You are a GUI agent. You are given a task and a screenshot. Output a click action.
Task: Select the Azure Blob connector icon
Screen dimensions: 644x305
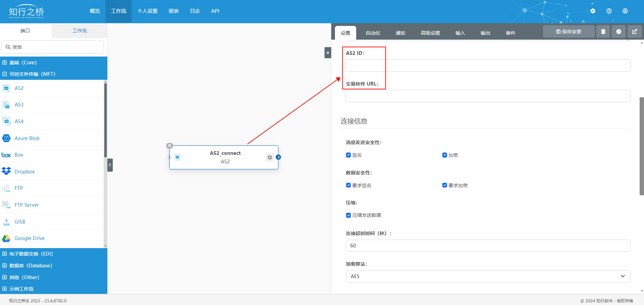[6, 138]
